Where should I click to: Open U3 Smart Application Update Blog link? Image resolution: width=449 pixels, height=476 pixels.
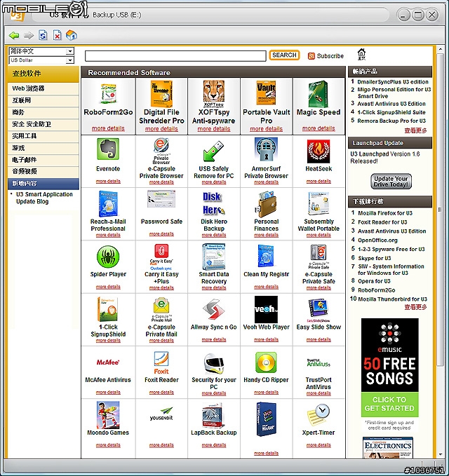(x=44, y=198)
